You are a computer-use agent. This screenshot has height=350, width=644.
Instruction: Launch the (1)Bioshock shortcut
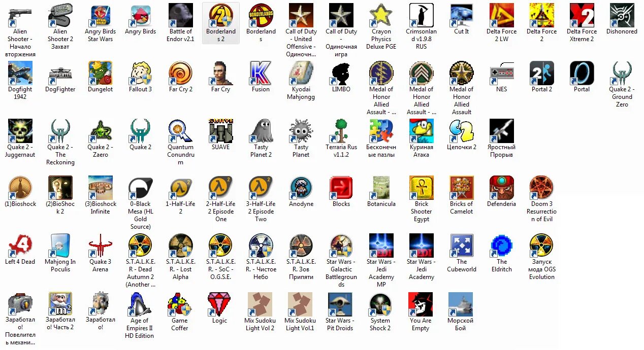(x=20, y=188)
